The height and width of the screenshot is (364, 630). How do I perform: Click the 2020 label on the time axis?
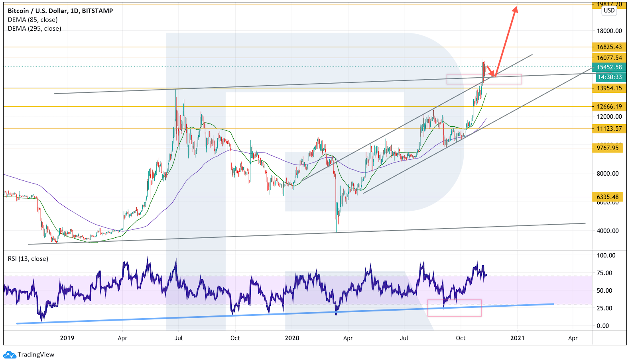point(292,338)
